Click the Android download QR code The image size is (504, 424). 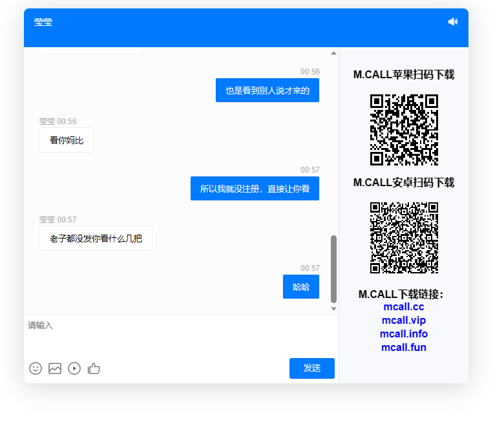pos(404,237)
